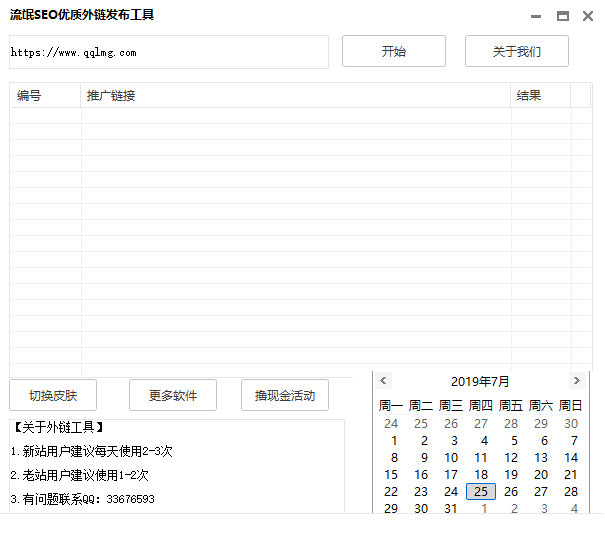Pick date 14 in the calendar
The width and height of the screenshot is (605, 536).
coord(571,457)
